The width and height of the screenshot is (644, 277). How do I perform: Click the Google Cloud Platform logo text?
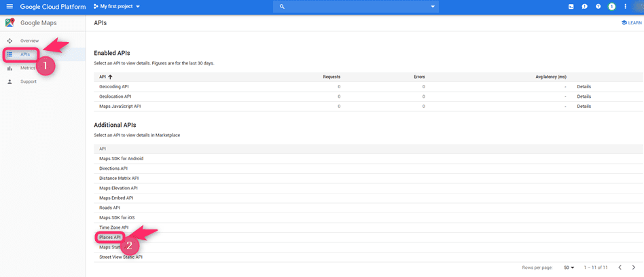pyautogui.click(x=53, y=7)
